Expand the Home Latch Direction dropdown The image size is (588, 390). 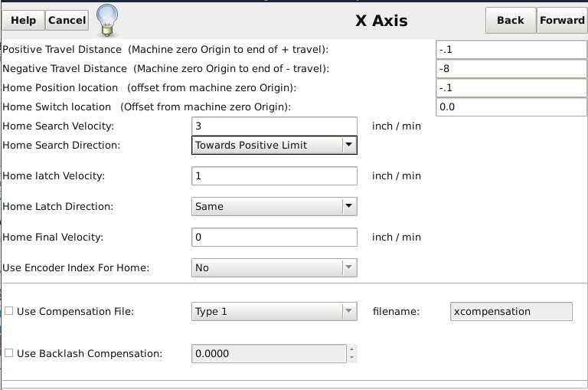click(x=274, y=206)
